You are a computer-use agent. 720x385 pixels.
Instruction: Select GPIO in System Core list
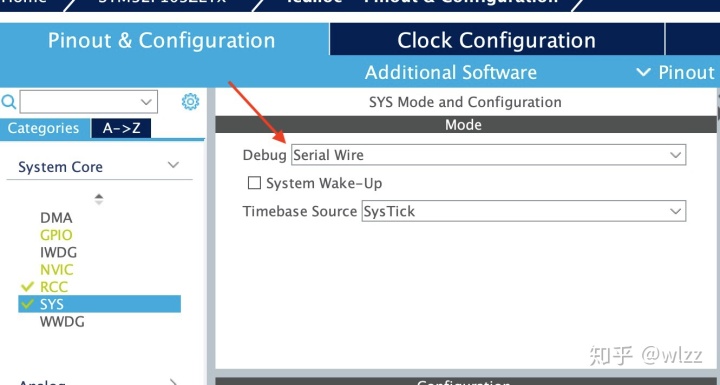coord(56,235)
